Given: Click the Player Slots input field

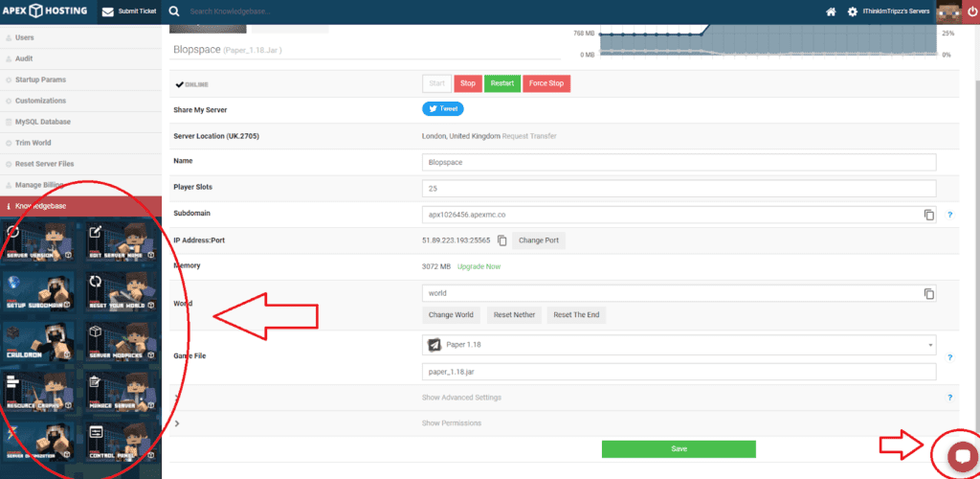Looking at the screenshot, I should [679, 188].
